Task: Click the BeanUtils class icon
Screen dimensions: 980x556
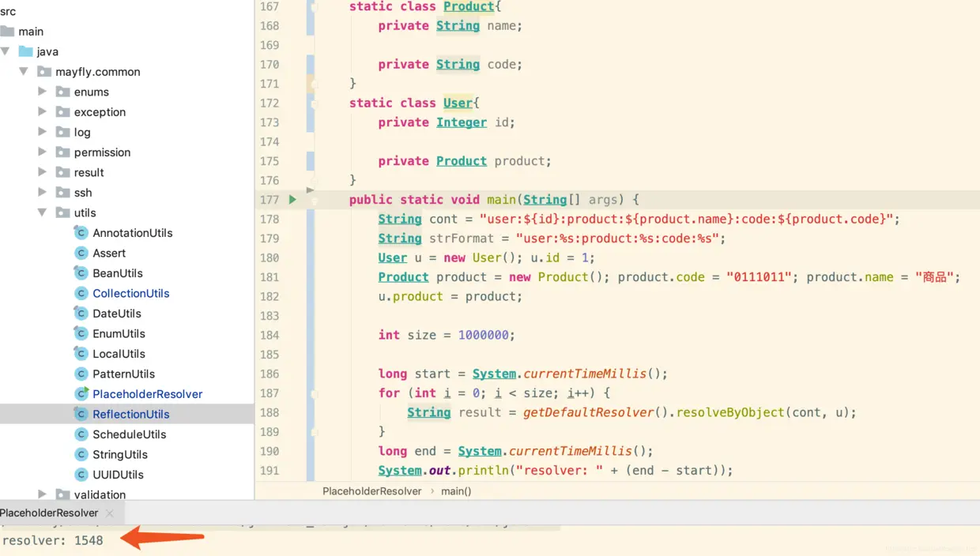Action: (81, 273)
